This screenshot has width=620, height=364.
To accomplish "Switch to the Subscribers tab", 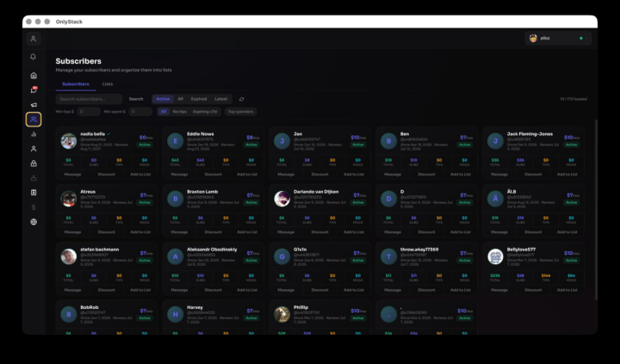I will [76, 84].
